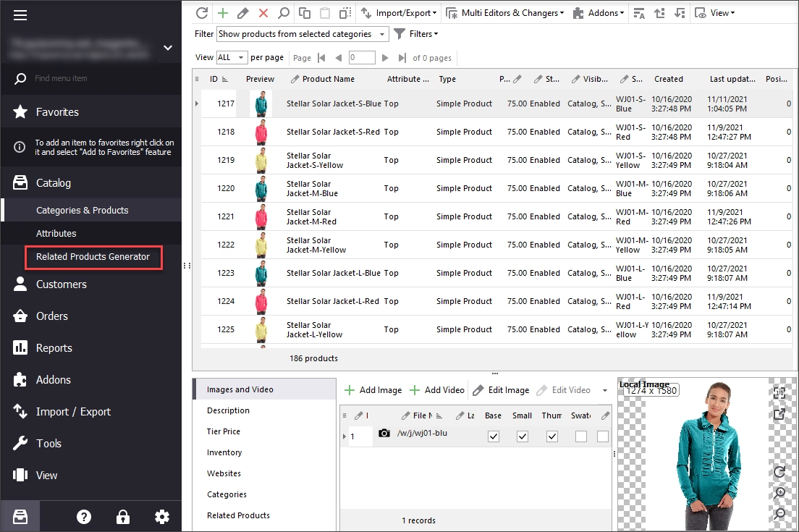799x532 pixels.
Task: Click Find menu item search field
Action: click(x=90, y=78)
